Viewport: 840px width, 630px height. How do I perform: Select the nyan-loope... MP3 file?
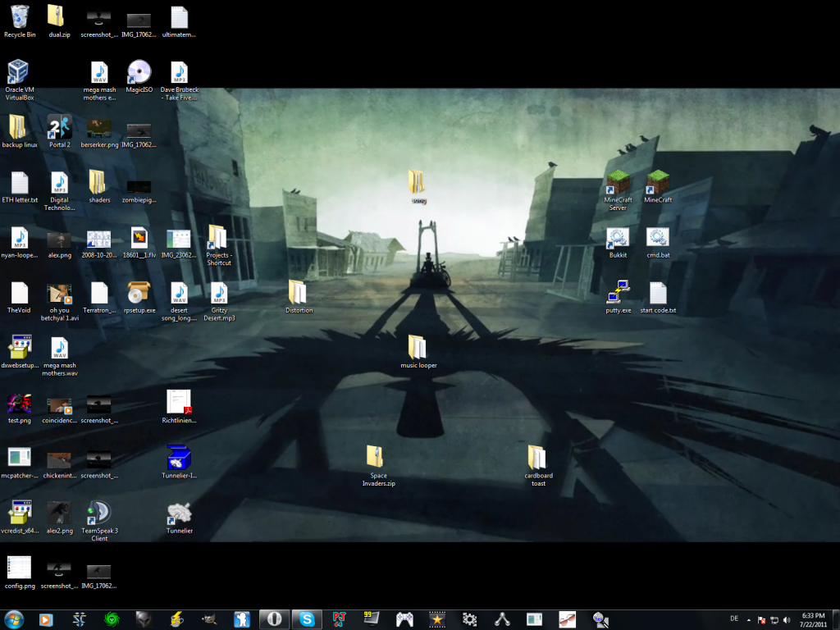click(x=20, y=242)
